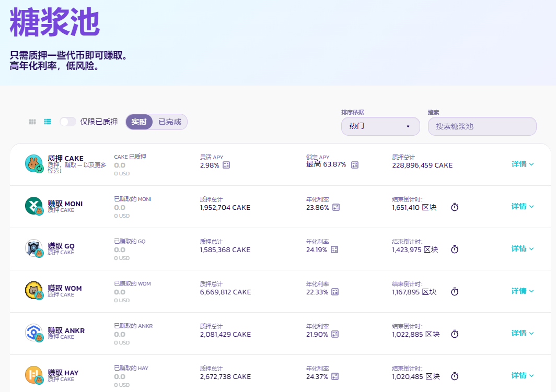Click the WOM pool countdown timer icon
Image resolution: width=556 pixels, height=392 pixels.
click(x=455, y=292)
